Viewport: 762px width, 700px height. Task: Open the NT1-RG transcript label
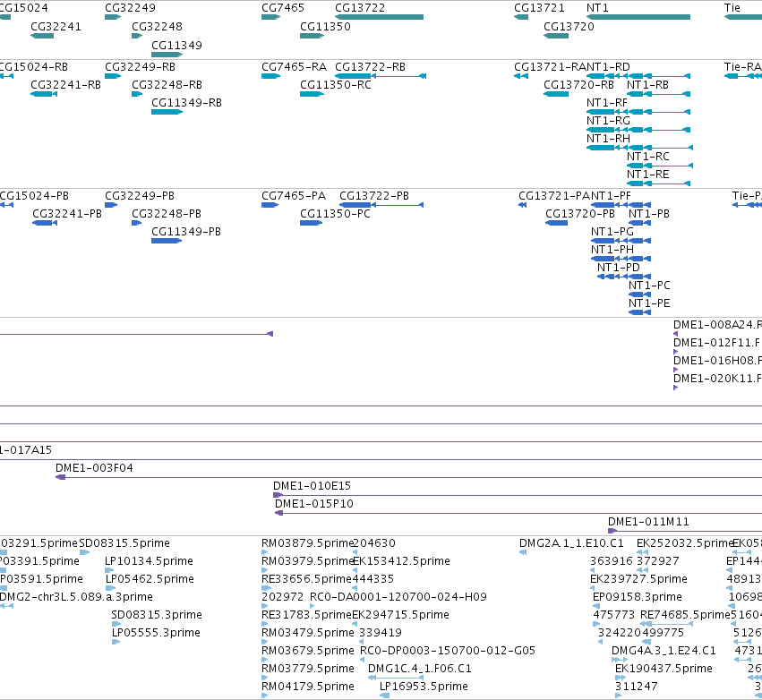[608, 121]
